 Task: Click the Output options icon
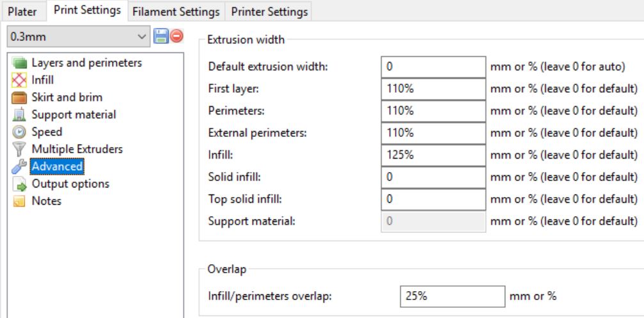20,184
